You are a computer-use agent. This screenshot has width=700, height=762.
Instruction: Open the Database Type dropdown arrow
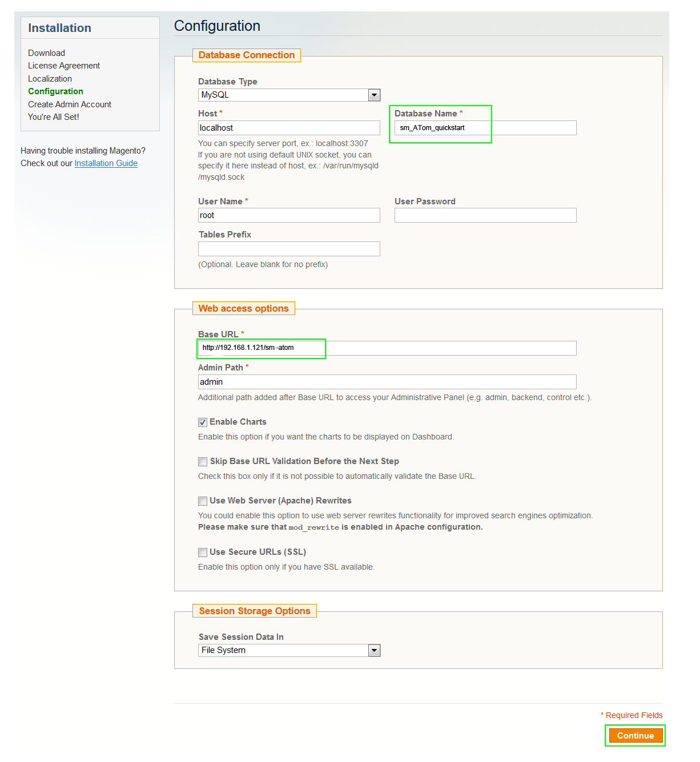374,95
